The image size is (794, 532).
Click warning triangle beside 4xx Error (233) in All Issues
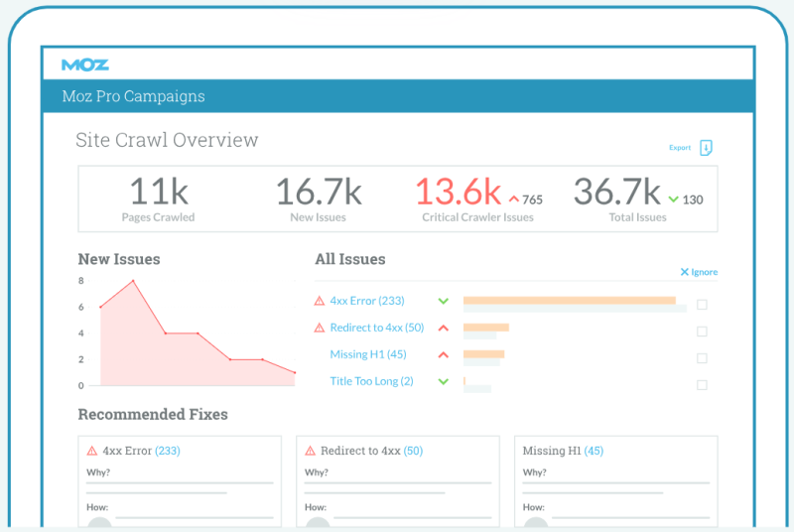coord(319,301)
